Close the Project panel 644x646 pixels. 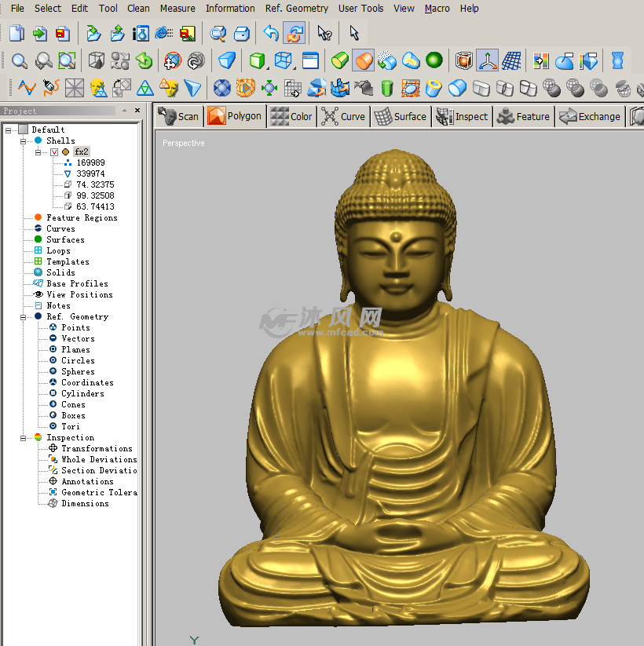pyautogui.click(x=137, y=111)
